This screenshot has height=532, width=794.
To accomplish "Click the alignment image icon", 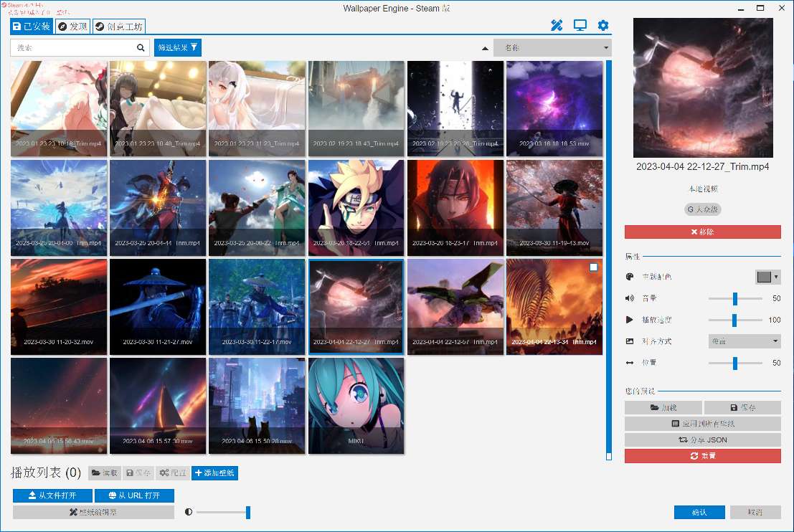I will click(x=630, y=341).
